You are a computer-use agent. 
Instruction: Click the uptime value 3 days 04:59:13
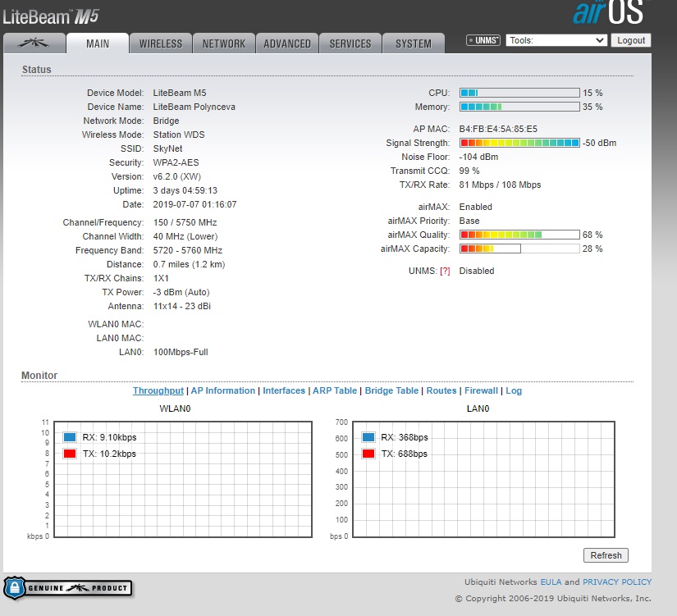point(185,190)
